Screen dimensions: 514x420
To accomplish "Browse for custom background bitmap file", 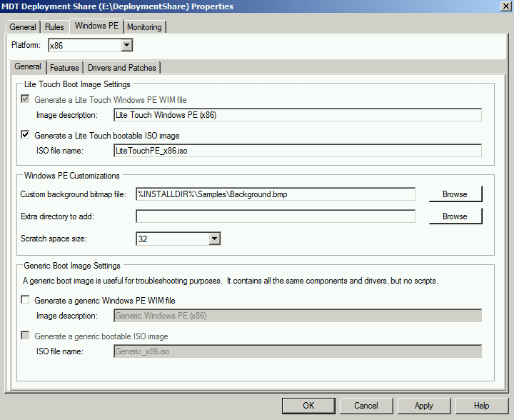I will point(455,194).
